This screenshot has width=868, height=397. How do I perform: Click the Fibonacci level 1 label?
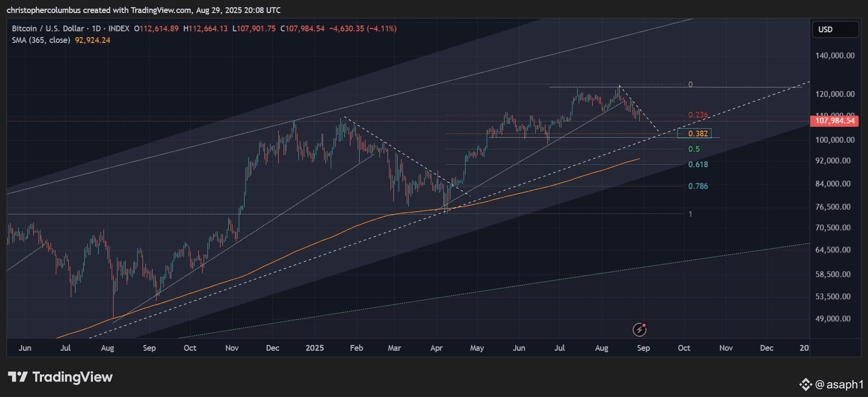pos(690,214)
